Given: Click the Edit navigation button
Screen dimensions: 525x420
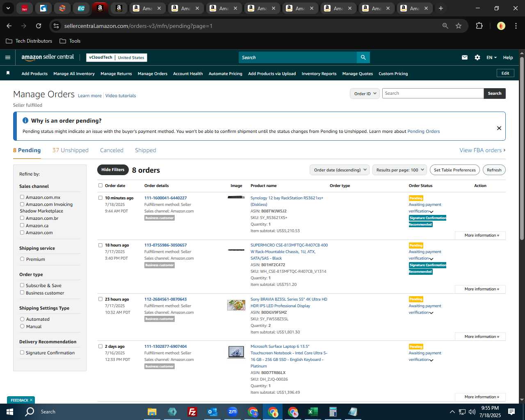Looking at the screenshot, I should pyautogui.click(x=505, y=73).
